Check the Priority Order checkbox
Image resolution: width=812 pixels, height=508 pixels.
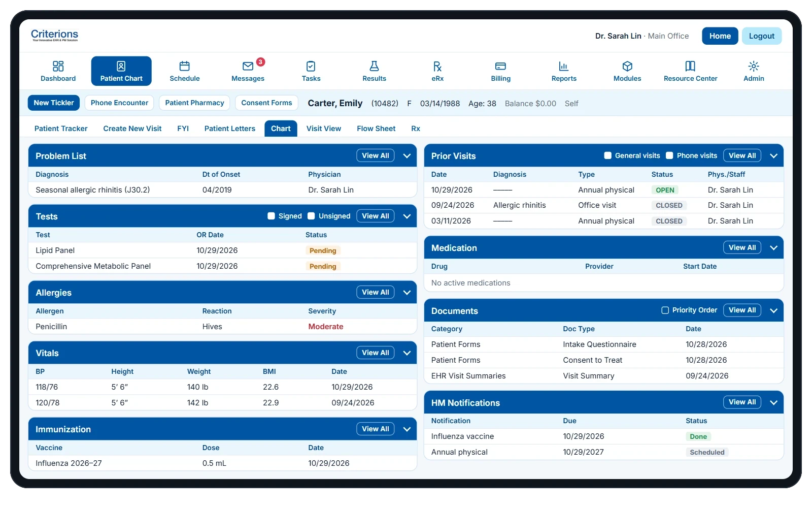[665, 310]
